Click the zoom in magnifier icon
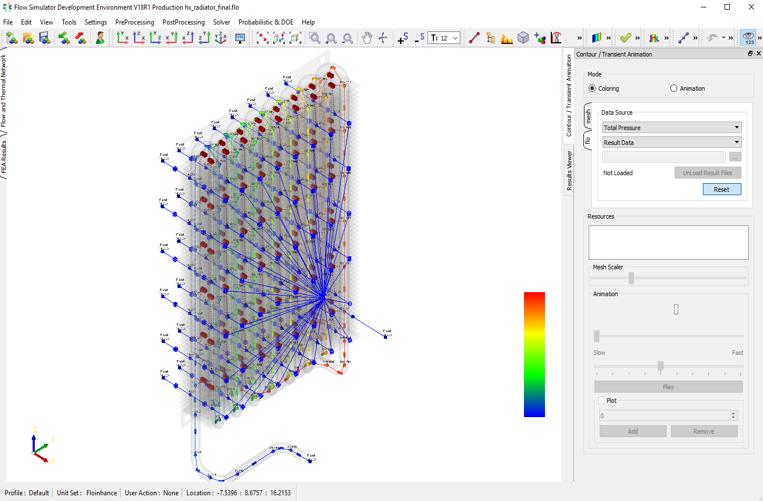763x501 pixels. (x=331, y=38)
